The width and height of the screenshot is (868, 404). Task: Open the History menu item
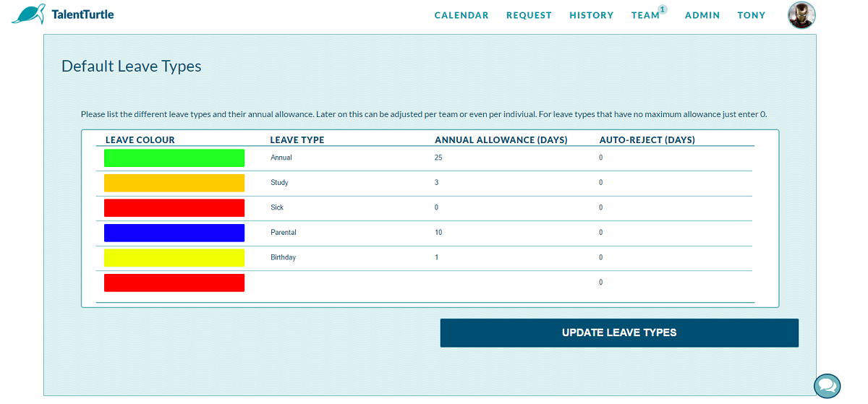click(591, 15)
